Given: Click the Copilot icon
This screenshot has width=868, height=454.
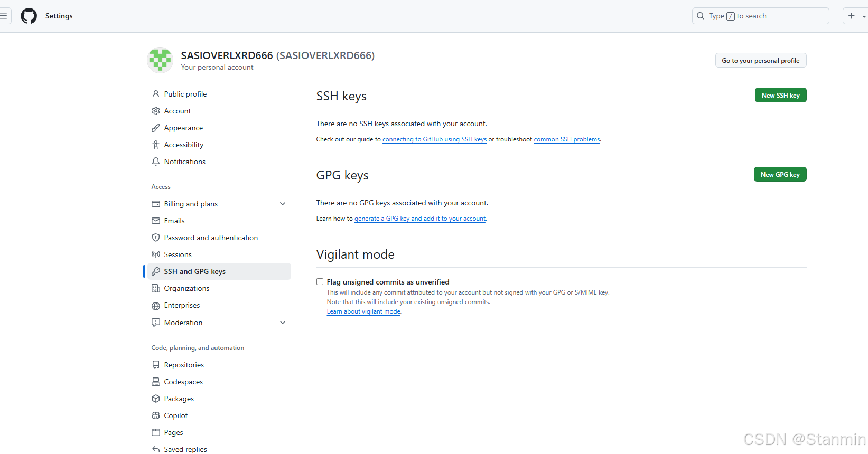Looking at the screenshot, I should pyautogui.click(x=156, y=415).
